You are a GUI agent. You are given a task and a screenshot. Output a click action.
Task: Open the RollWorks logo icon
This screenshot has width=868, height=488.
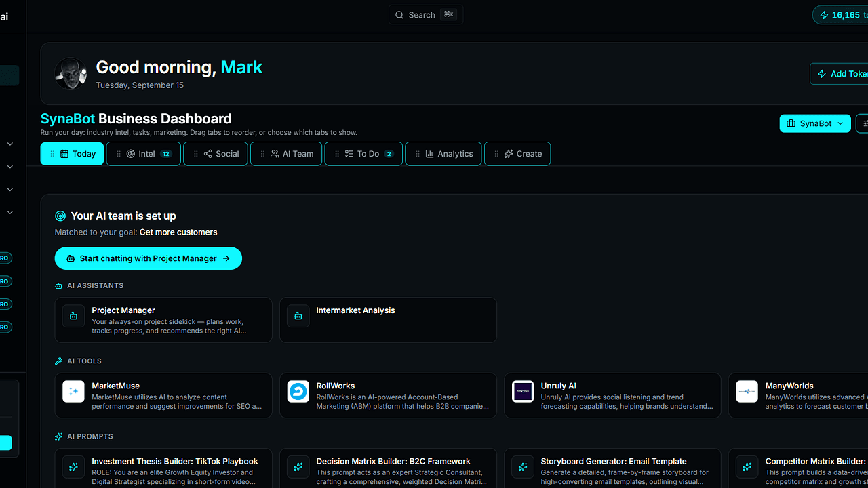coord(298,391)
